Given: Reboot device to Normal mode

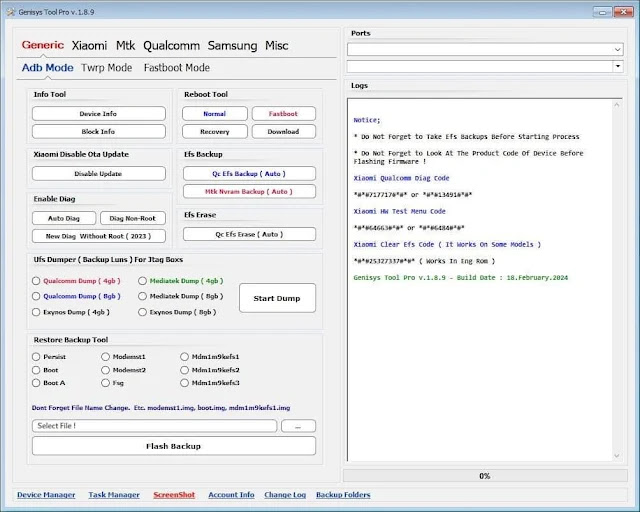Looking at the screenshot, I should [x=215, y=114].
